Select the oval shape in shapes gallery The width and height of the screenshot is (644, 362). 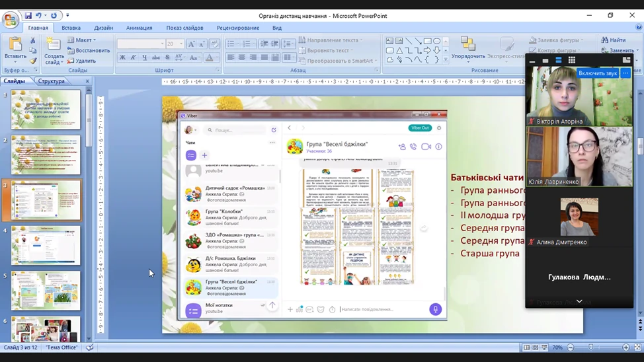coord(437,41)
